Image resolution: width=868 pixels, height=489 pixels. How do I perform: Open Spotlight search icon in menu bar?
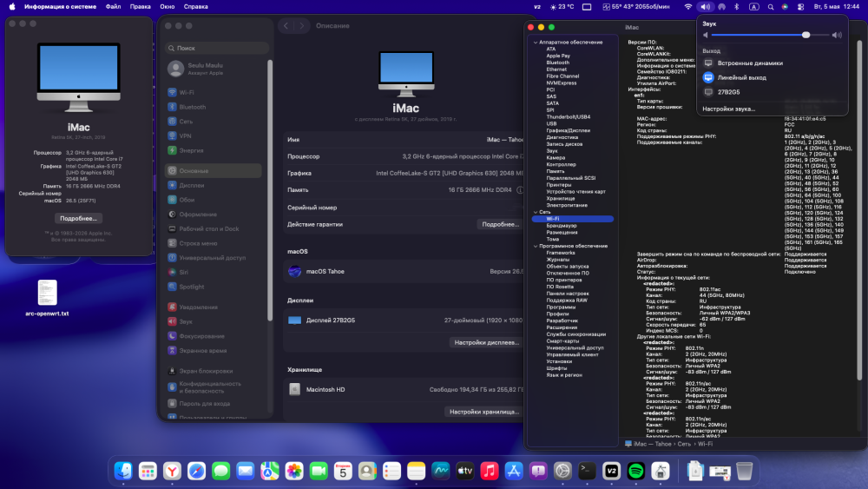(x=771, y=7)
